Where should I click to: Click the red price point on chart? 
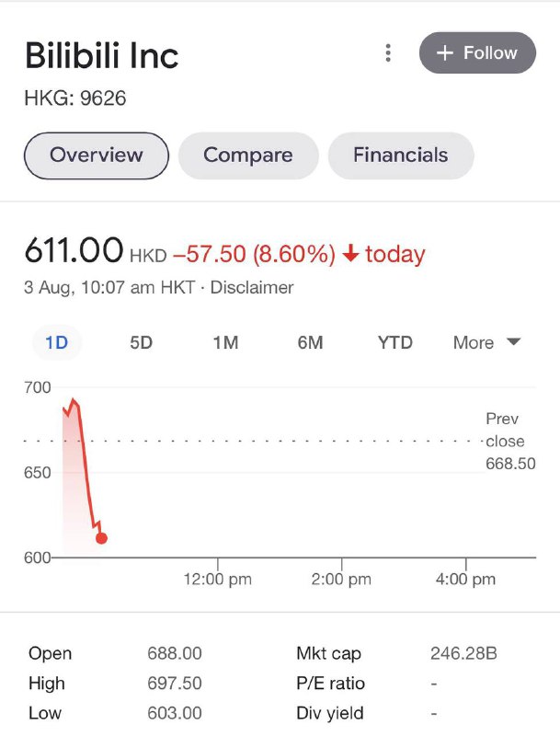[101, 536]
